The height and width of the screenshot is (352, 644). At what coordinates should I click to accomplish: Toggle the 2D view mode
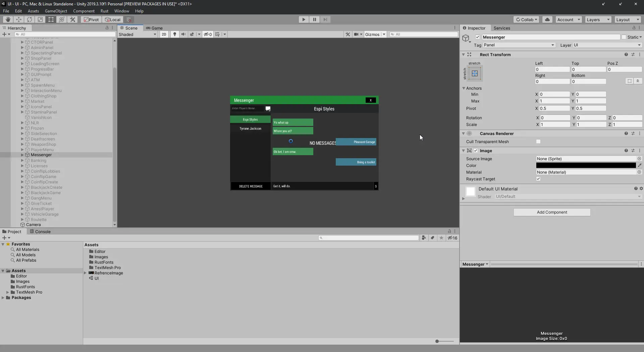[x=164, y=34]
